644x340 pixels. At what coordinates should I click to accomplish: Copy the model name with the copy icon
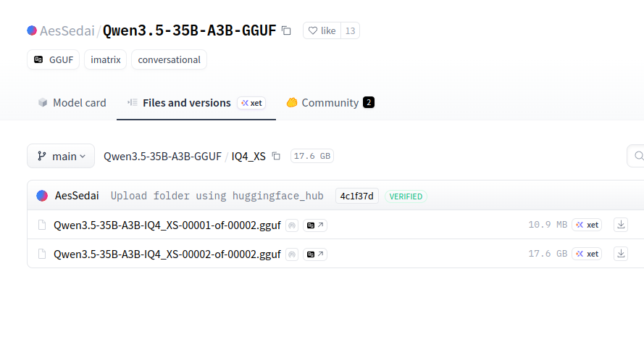286,30
